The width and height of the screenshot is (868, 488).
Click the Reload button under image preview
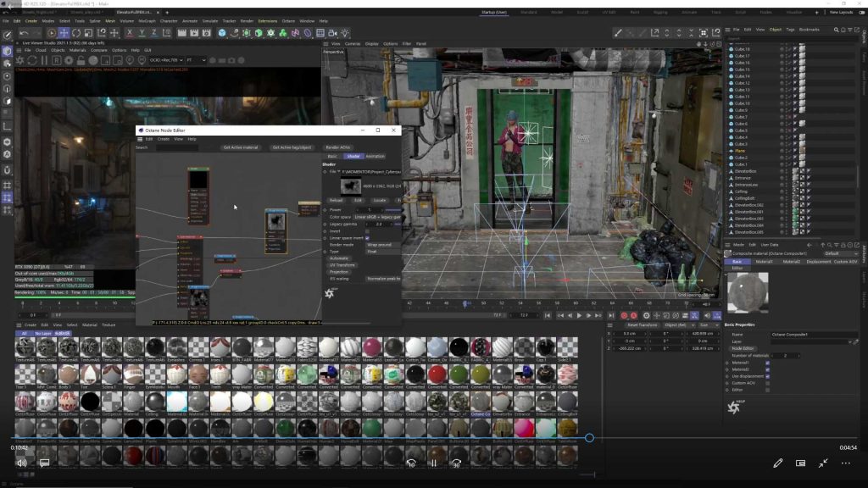336,200
